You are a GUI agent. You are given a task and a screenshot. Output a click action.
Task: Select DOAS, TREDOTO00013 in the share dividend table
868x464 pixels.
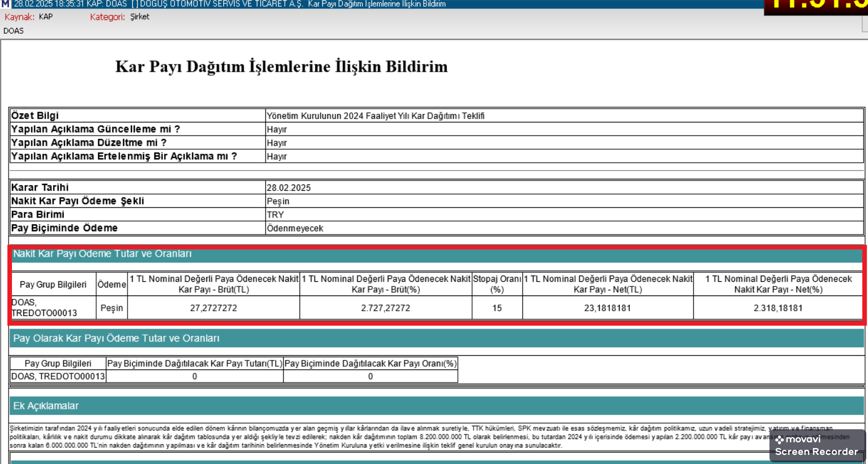(58, 376)
